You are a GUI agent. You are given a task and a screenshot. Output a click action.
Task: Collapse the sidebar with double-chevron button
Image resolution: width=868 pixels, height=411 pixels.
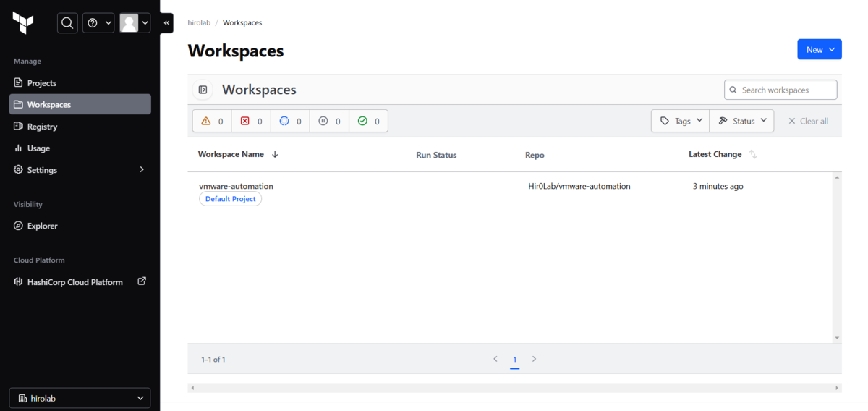[x=166, y=23]
